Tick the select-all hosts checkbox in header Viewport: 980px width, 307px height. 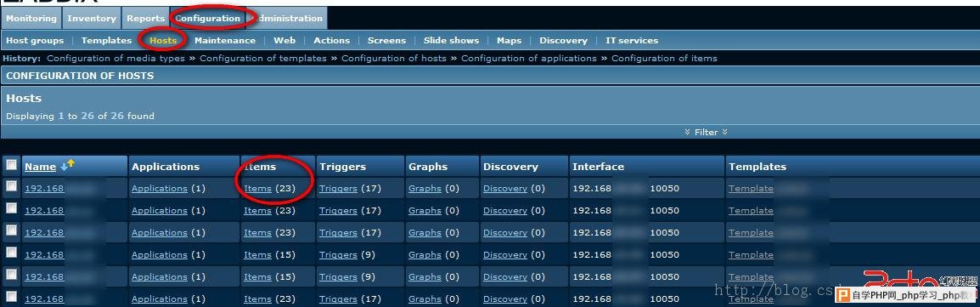click(x=11, y=165)
